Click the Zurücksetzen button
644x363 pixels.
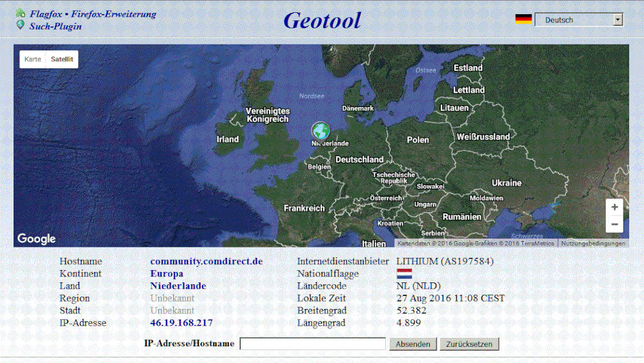click(x=469, y=344)
